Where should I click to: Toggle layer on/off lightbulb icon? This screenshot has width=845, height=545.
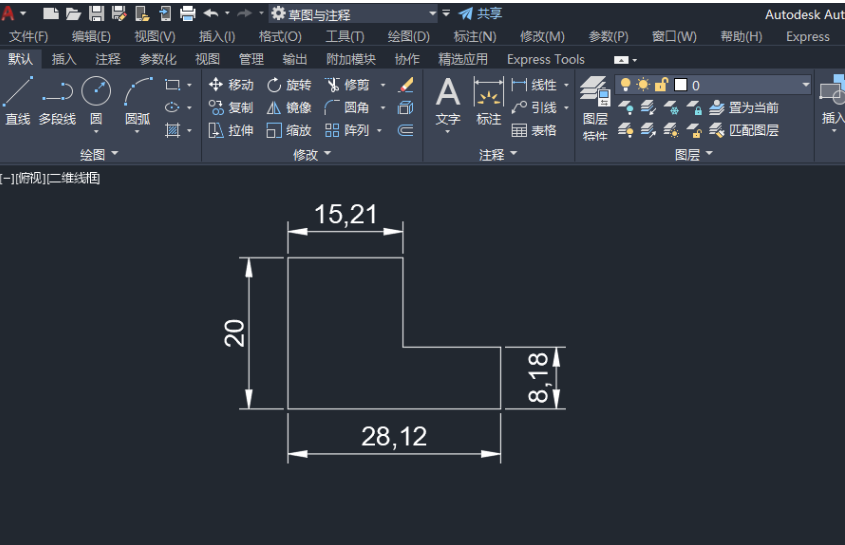click(x=625, y=85)
